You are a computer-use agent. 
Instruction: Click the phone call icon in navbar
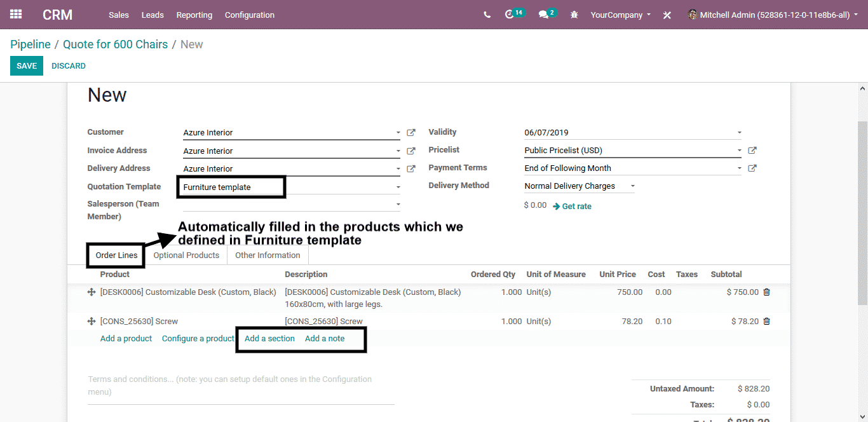(x=487, y=15)
